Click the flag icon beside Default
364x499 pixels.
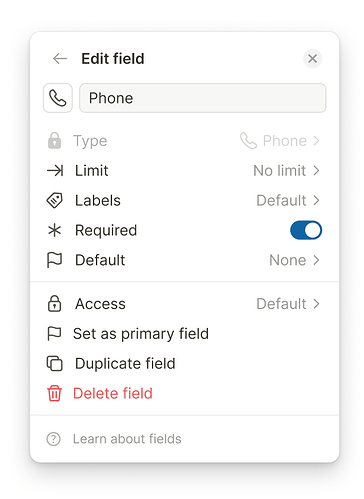(55, 260)
